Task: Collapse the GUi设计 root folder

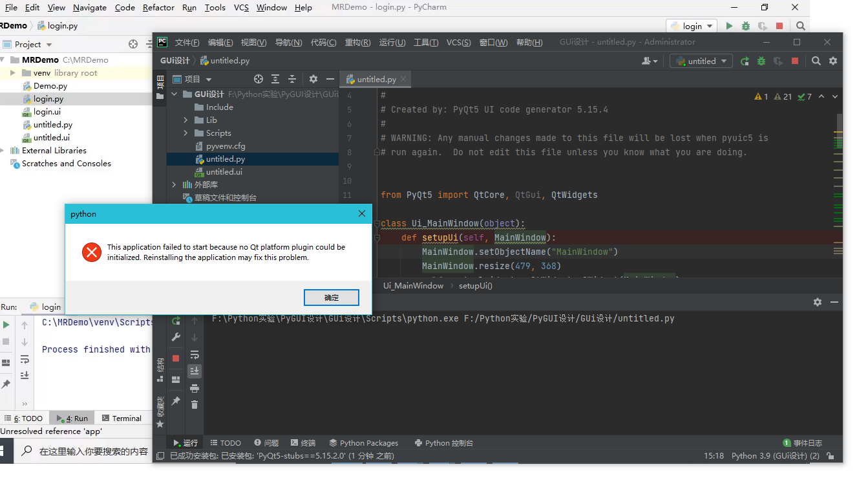Action: 174,94
